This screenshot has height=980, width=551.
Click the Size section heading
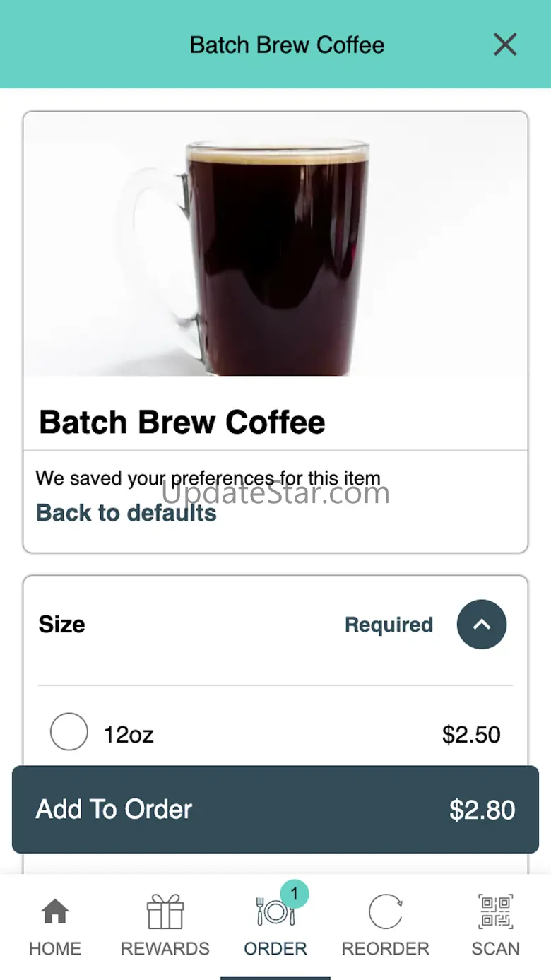pyautogui.click(x=62, y=625)
